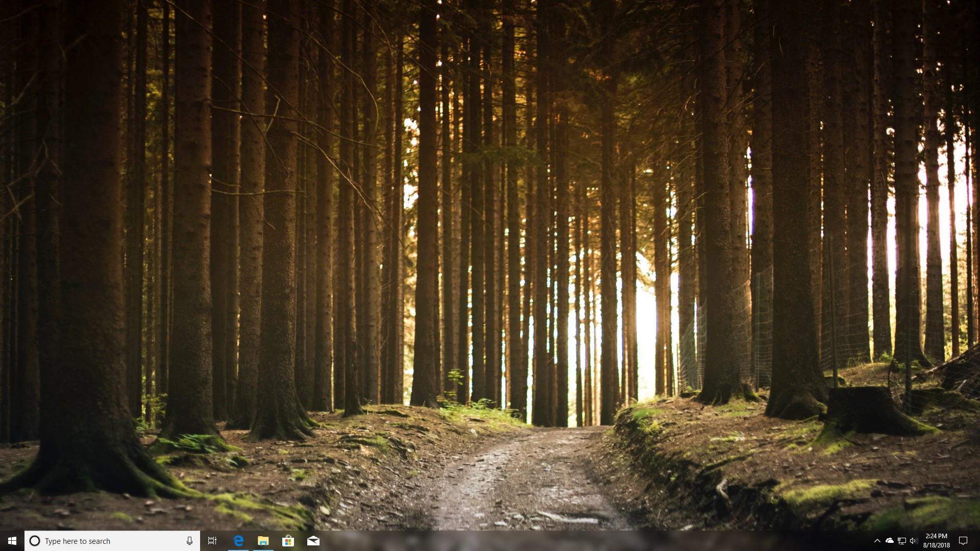980x551 pixels.
Task: Open the network status flyout
Action: point(902,541)
